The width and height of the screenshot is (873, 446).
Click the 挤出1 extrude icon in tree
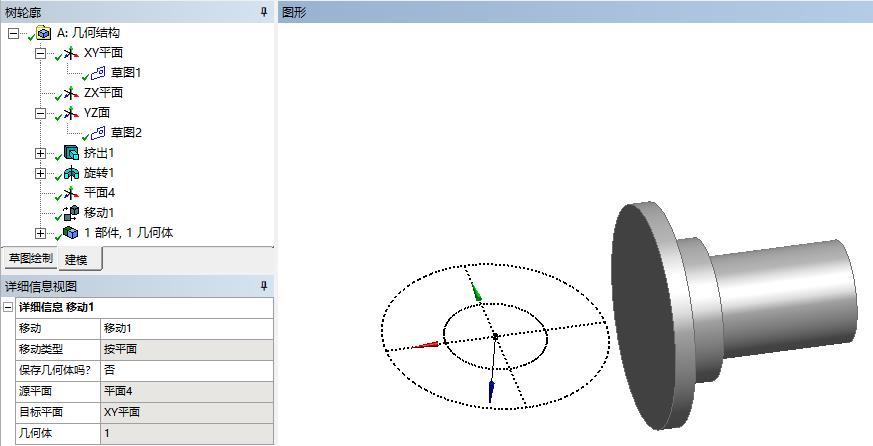70,153
